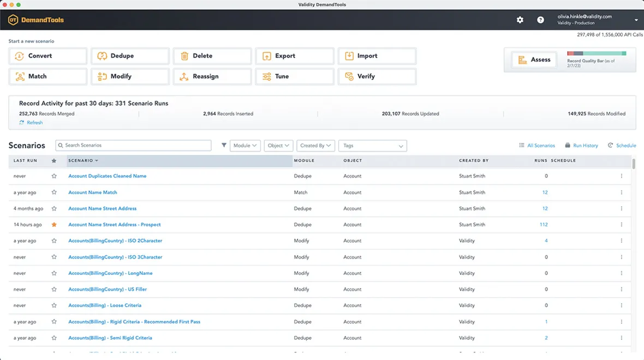Open the settings gear in the header
644x360 pixels.
(x=520, y=20)
